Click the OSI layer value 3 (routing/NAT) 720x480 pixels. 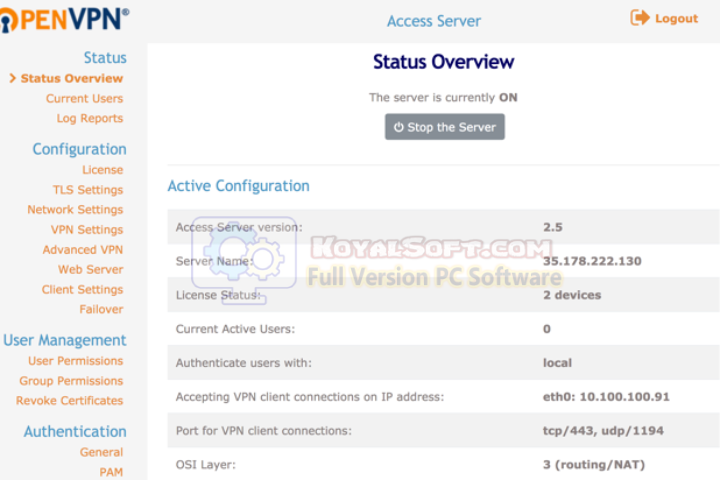pos(594,465)
